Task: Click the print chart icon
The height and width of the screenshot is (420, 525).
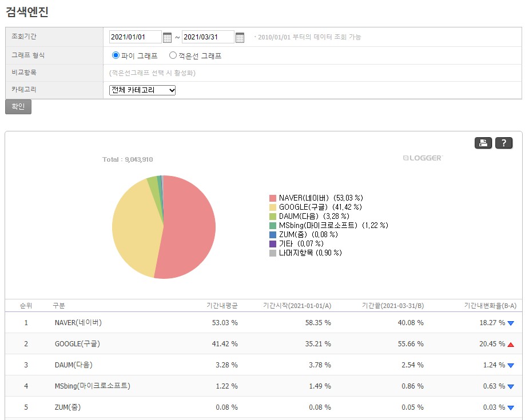Action: click(483, 143)
